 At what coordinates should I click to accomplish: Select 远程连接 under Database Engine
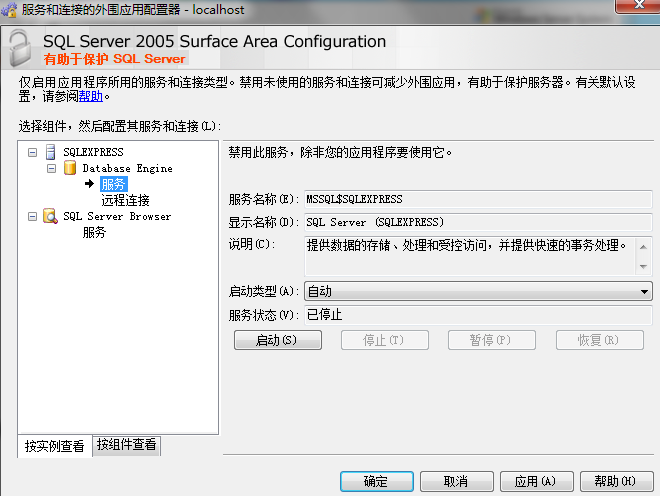point(125,200)
